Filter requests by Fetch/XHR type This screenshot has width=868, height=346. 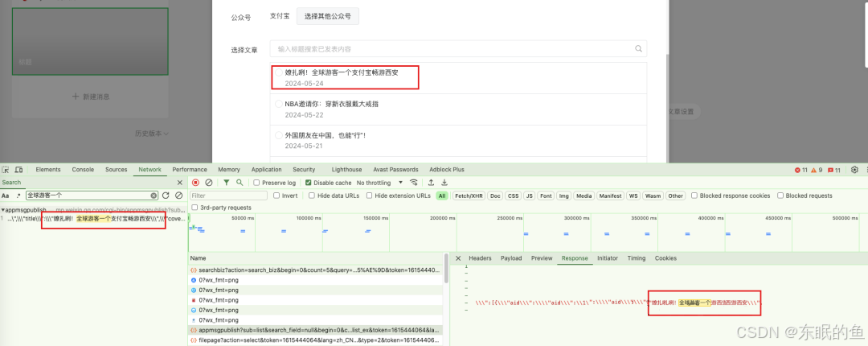click(x=469, y=196)
